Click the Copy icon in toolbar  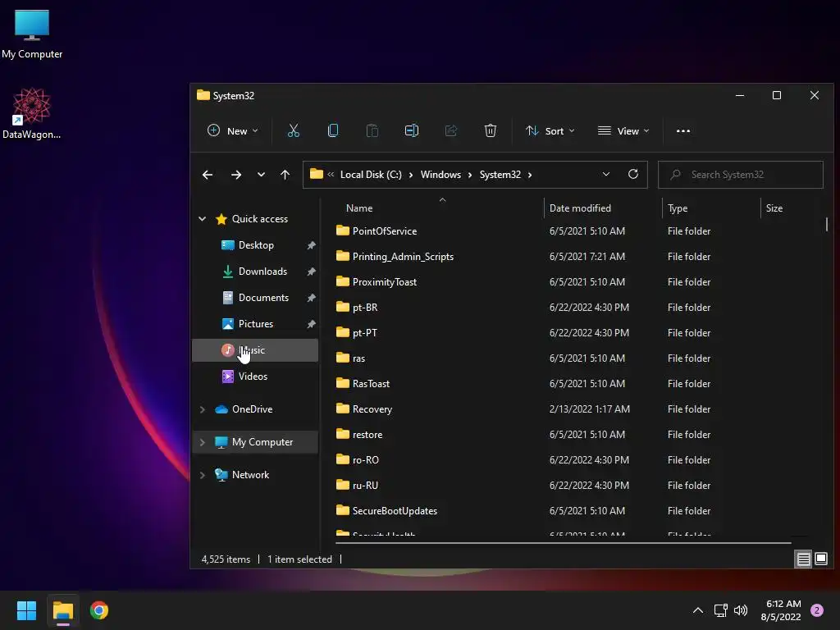[x=333, y=130]
